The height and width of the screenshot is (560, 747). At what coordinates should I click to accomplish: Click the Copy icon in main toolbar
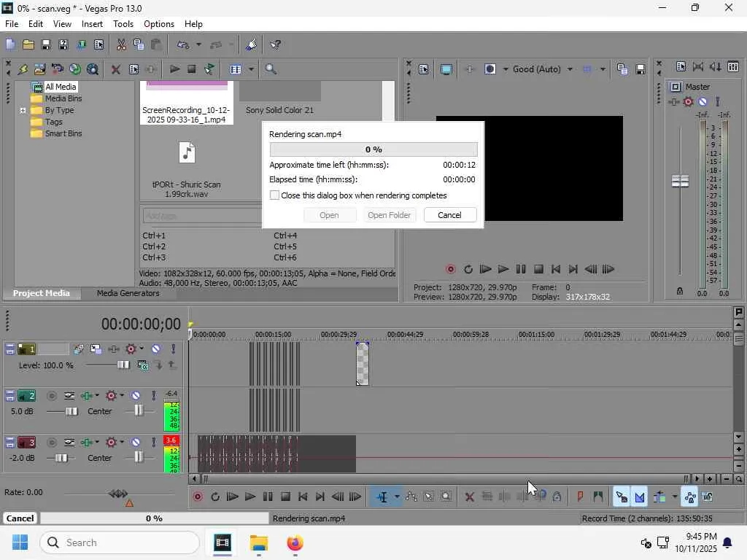pyautogui.click(x=139, y=44)
